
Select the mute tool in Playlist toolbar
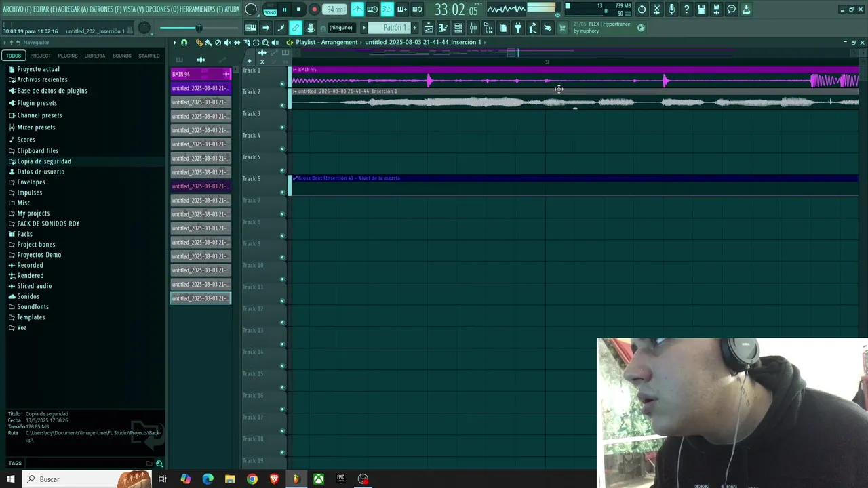pyautogui.click(x=227, y=43)
